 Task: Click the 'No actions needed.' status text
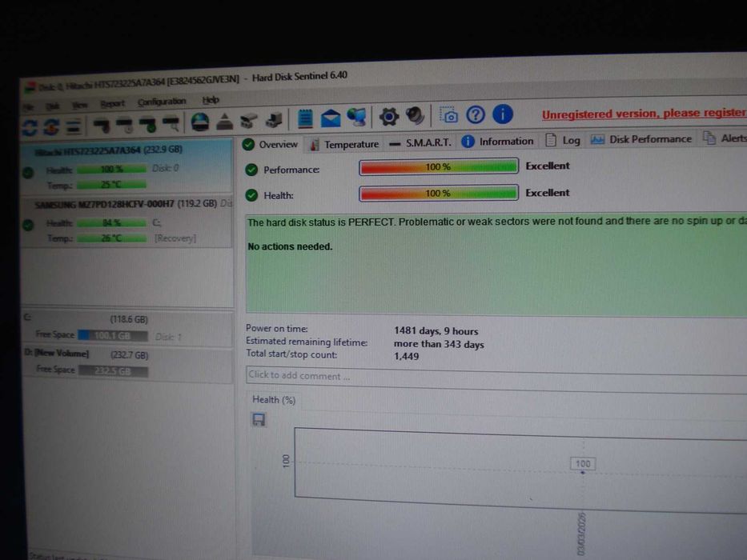tap(290, 246)
